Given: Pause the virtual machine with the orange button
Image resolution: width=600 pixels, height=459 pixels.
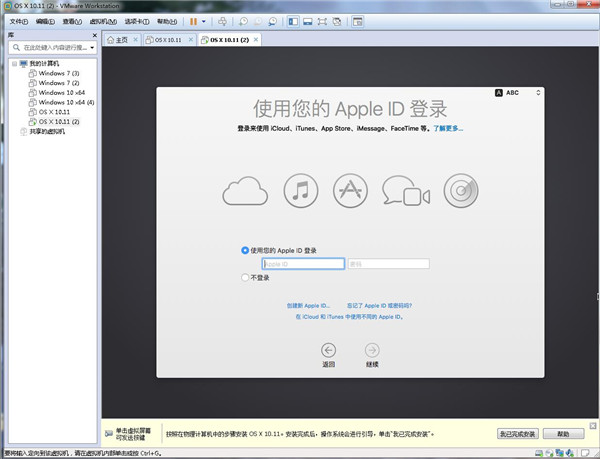Looking at the screenshot, I should [x=194, y=22].
